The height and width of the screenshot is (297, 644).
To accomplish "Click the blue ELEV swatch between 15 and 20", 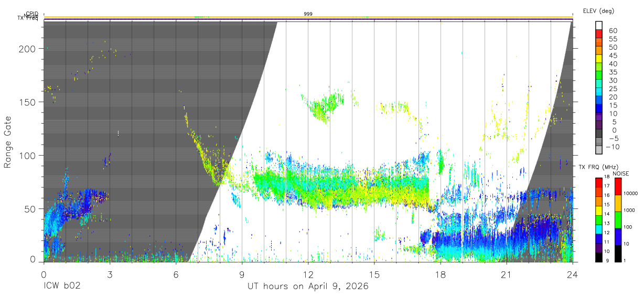I will tap(599, 101).
